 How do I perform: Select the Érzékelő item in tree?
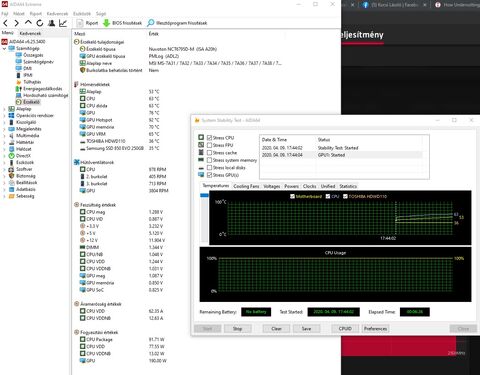(x=31, y=102)
